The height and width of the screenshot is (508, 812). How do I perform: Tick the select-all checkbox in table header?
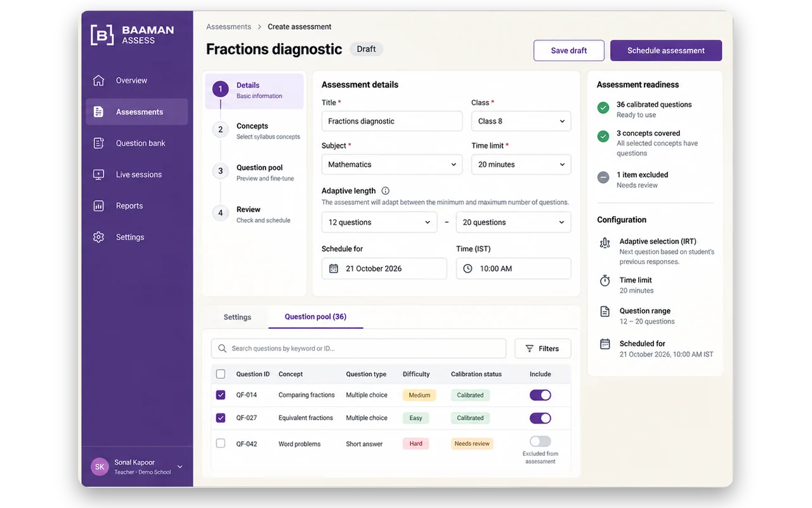(x=221, y=374)
